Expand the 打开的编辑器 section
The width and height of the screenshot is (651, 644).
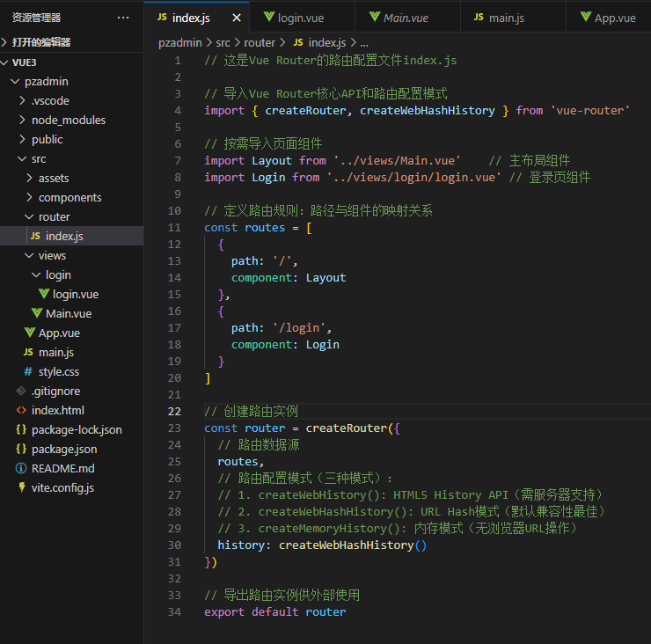pos(71,42)
